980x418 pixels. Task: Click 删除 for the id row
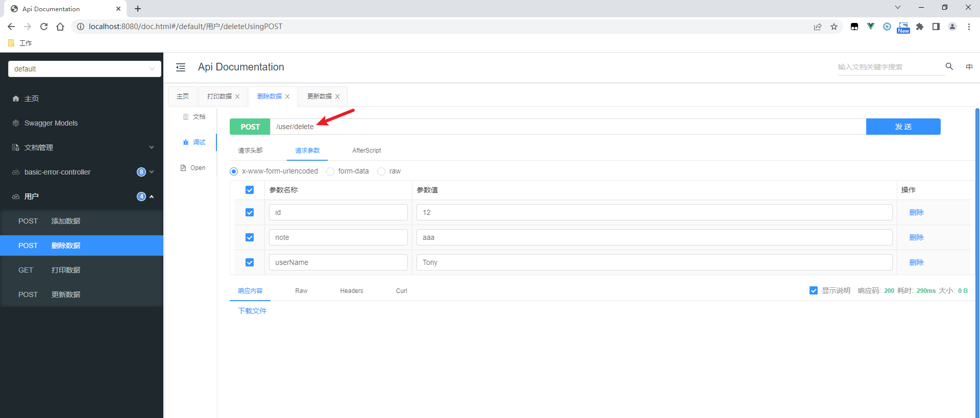[917, 212]
